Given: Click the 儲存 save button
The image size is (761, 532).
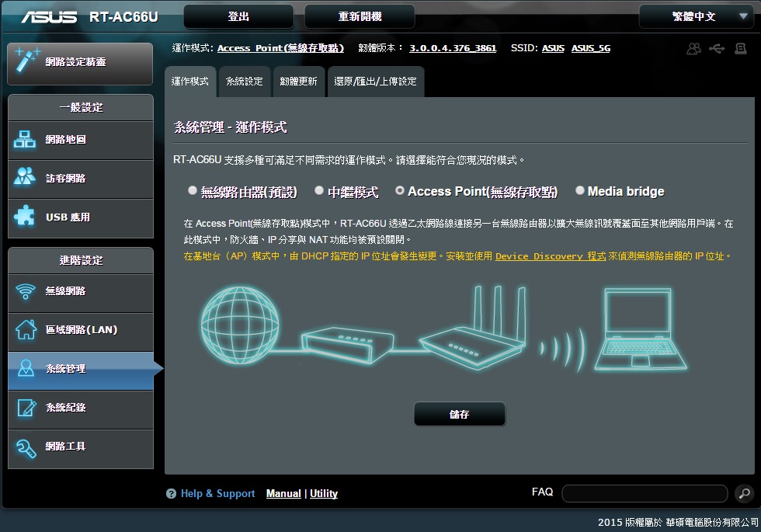Looking at the screenshot, I should coord(459,414).
